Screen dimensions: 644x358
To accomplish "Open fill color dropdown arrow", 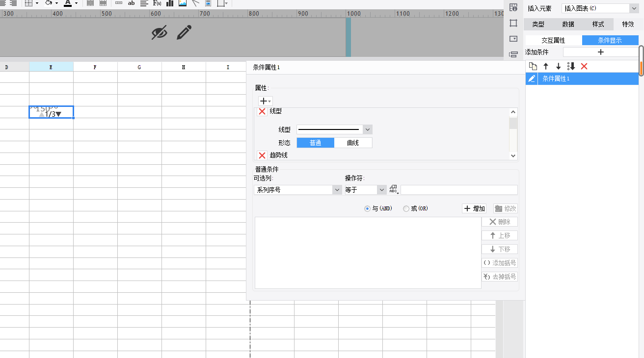I will (56, 3).
